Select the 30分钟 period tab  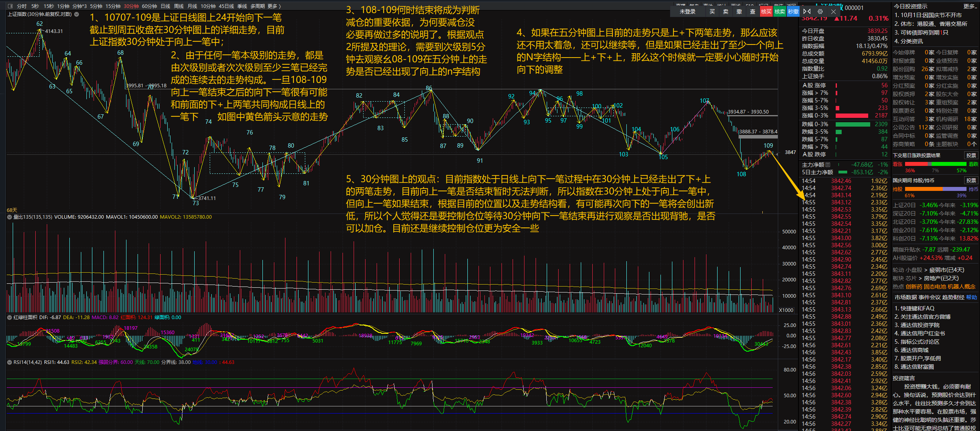tap(131, 6)
